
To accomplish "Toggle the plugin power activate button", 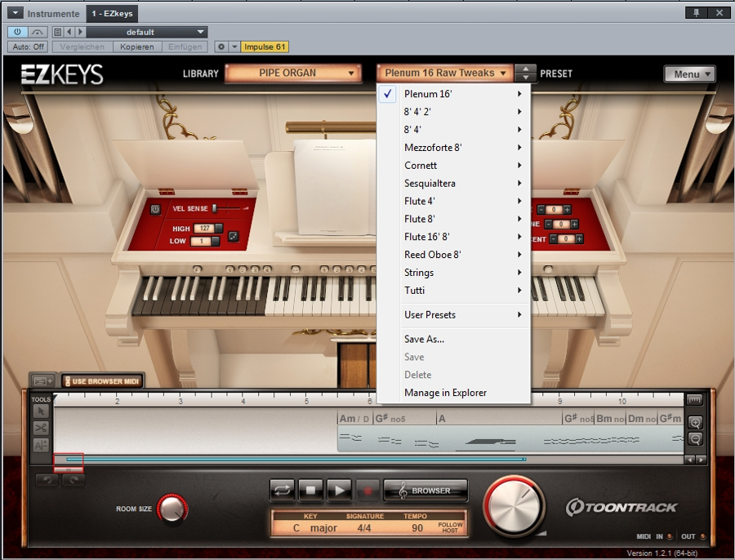I will click(17, 32).
